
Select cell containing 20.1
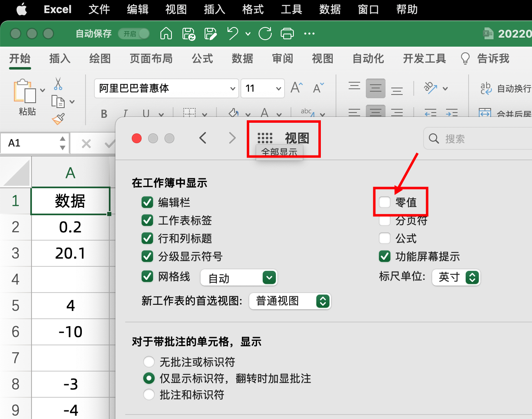[x=70, y=253]
